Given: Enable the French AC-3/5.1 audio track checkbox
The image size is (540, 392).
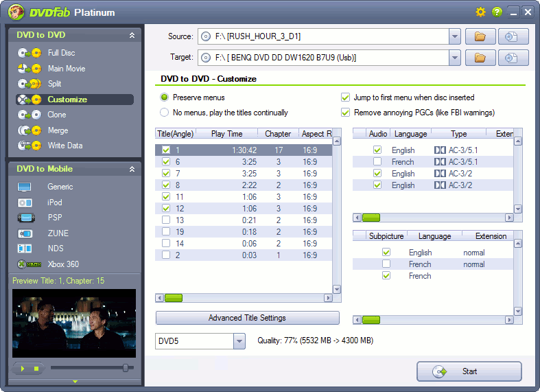Looking at the screenshot, I should pyautogui.click(x=377, y=162).
